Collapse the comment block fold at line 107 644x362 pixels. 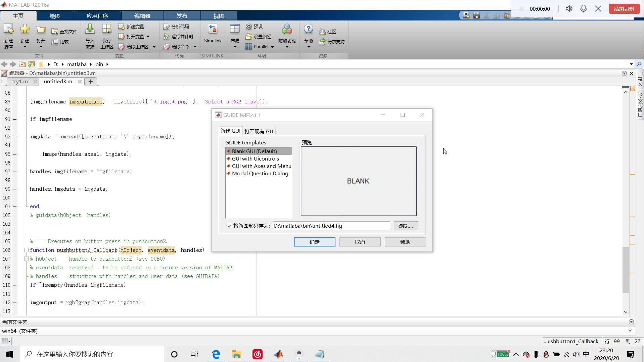click(26, 259)
